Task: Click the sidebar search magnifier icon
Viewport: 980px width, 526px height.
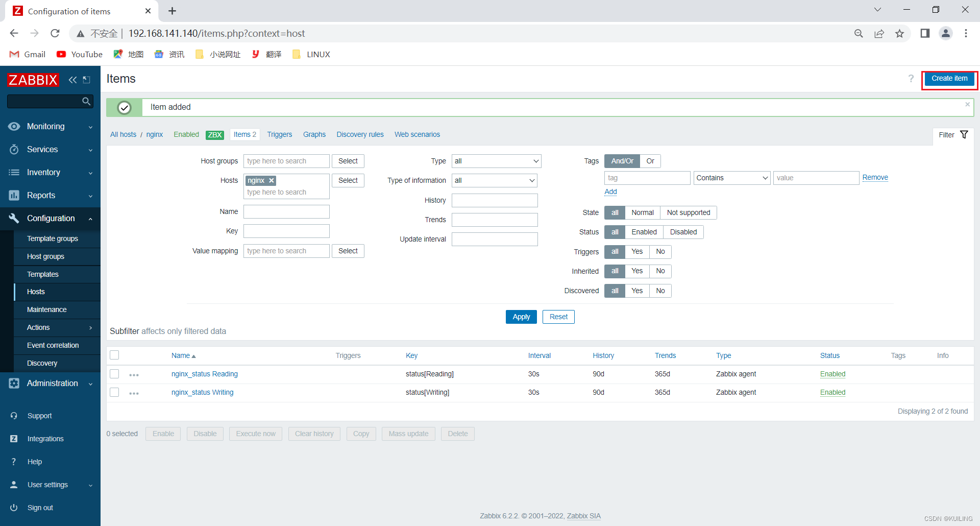Action: tap(86, 102)
